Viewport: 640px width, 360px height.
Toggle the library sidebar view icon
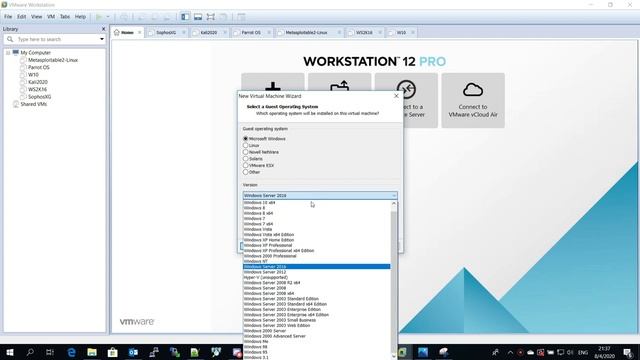tap(185, 17)
